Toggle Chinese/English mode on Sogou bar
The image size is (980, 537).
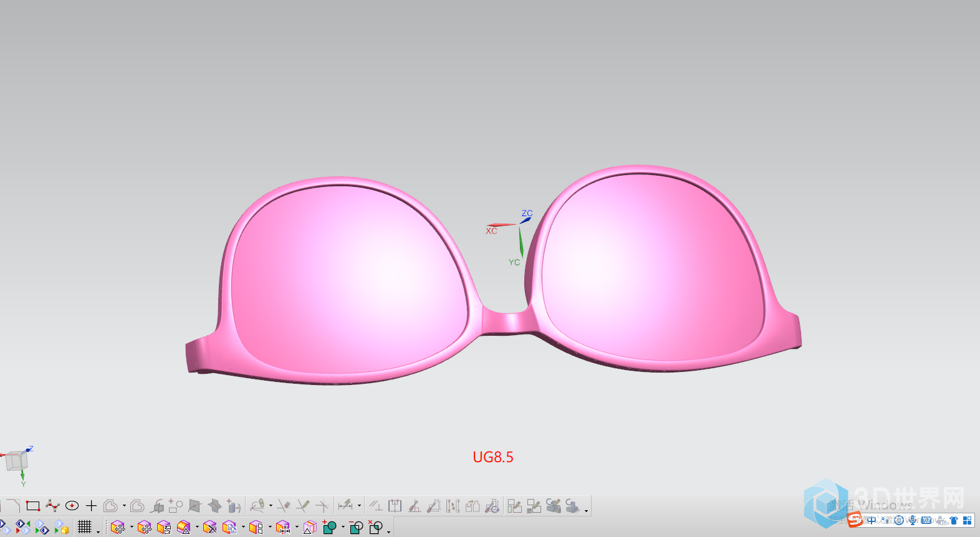click(872, 520)
